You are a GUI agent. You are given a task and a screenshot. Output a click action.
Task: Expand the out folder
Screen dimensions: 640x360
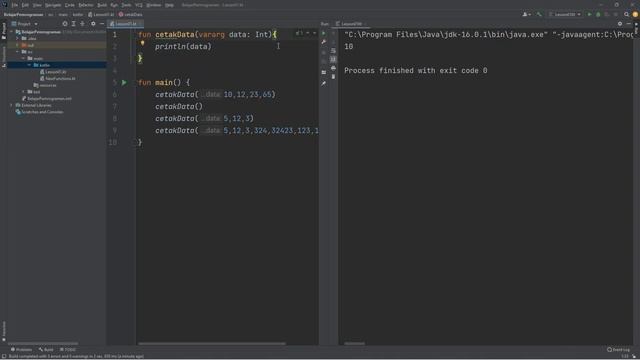point(18,45)
